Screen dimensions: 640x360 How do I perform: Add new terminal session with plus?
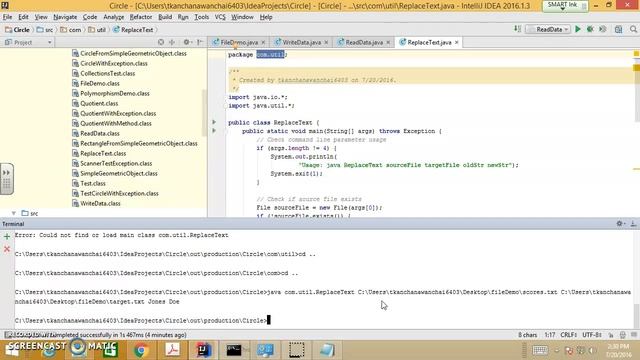click(x=7, y=236)
